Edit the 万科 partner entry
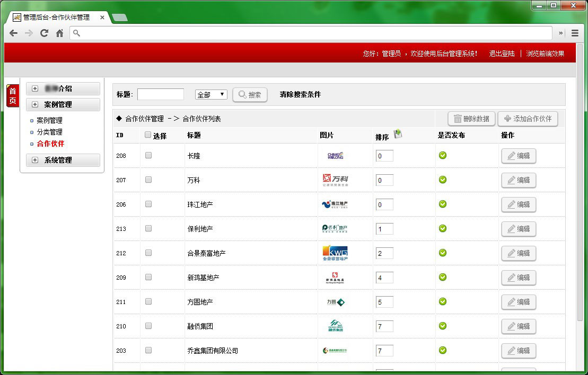Screen dimensions: 588x375 tap(519, 180)
